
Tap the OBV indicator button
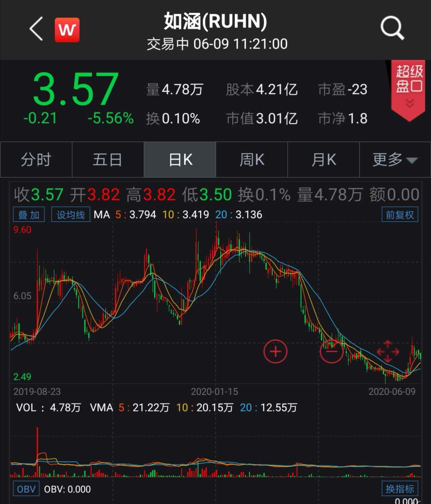(26, 489)
